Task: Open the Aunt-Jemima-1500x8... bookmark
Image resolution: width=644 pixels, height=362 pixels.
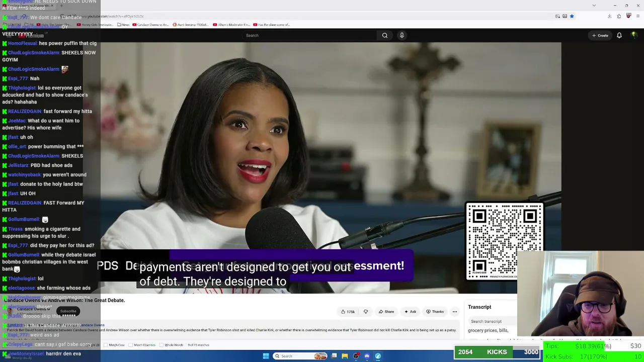Action: 190,25
